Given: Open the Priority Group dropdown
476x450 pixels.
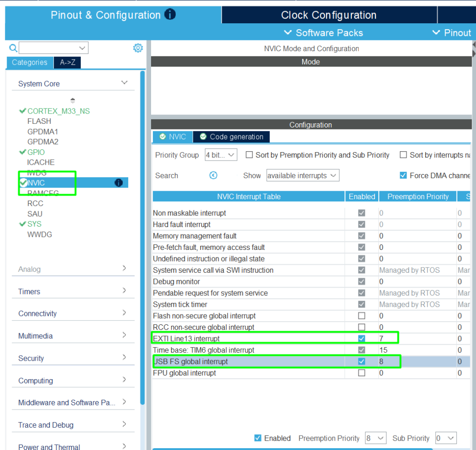Looking at the screenshot, I should pyautogui.click(x=221, y=155).
